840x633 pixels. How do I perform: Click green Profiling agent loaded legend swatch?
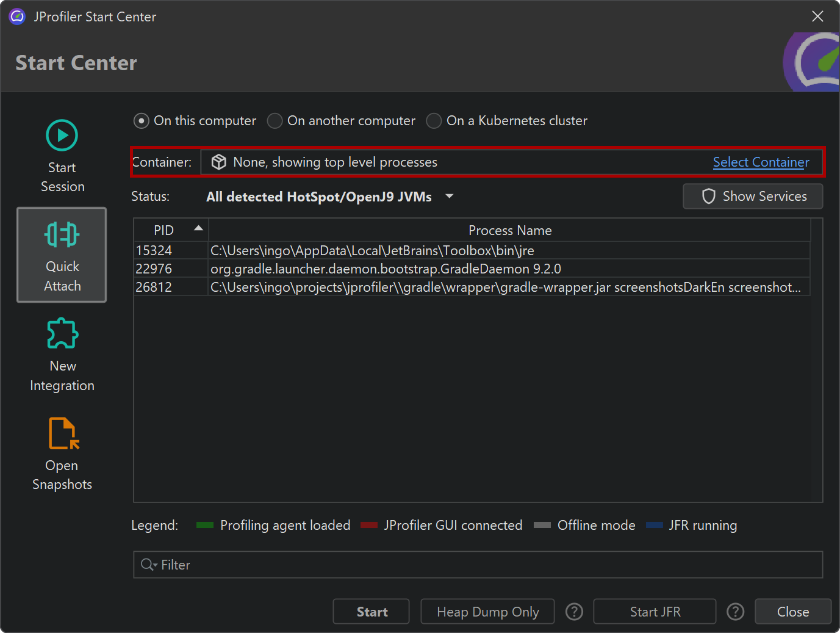[x=205, y=525]
